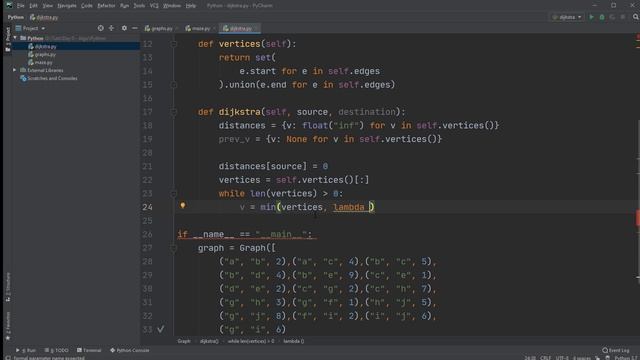Click the red error indicator atop editor scrollbar
Screen dimensions: 640x360
pyautogui.click(x=638, y=38)
